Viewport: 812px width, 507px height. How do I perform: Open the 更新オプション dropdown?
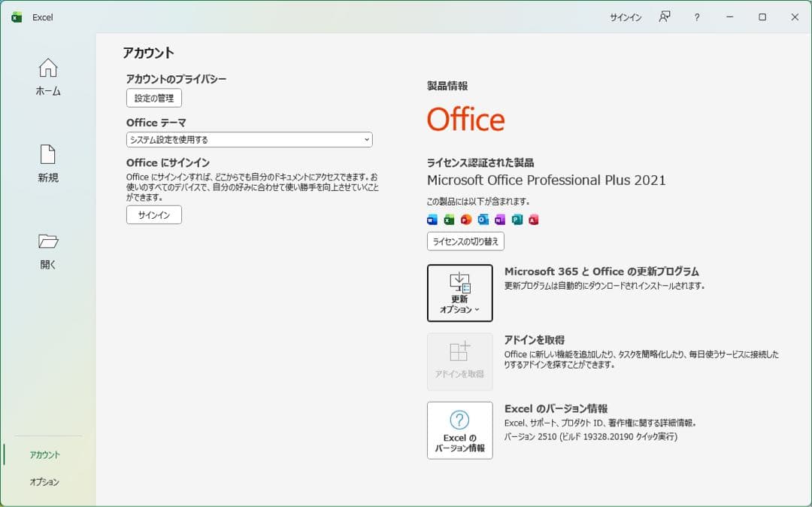pyautogui.click(x=459, y=293)
